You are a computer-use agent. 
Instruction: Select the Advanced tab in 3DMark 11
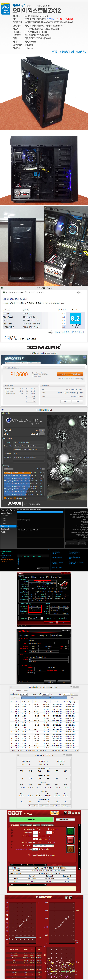[x=16, y=363]
